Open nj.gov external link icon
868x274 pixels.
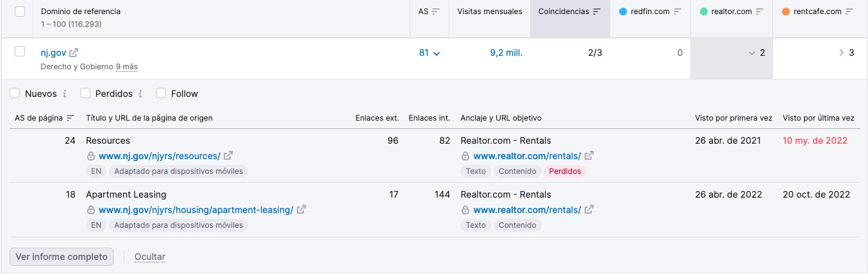pyautogui.click(x=74, y=53)
